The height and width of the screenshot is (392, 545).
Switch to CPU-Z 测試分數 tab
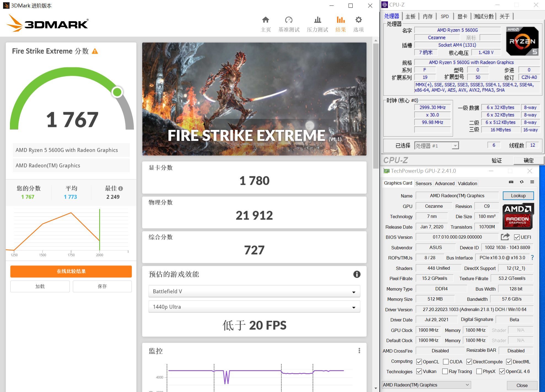484,17
